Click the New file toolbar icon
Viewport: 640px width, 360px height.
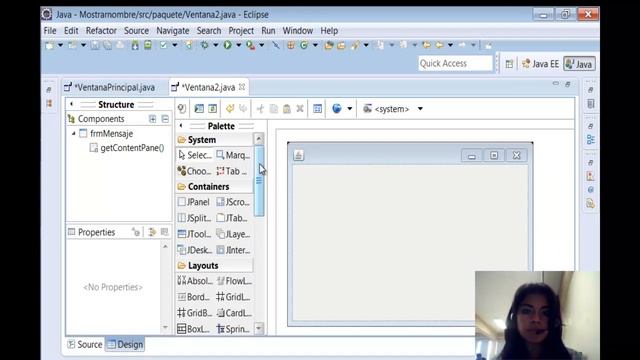point(49,45)
